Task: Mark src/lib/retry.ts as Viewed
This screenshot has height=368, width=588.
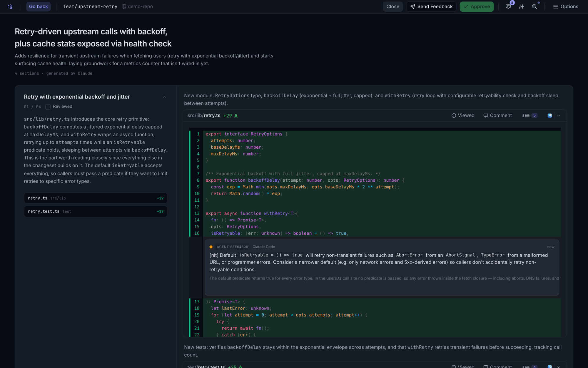Action: (463, 115)
